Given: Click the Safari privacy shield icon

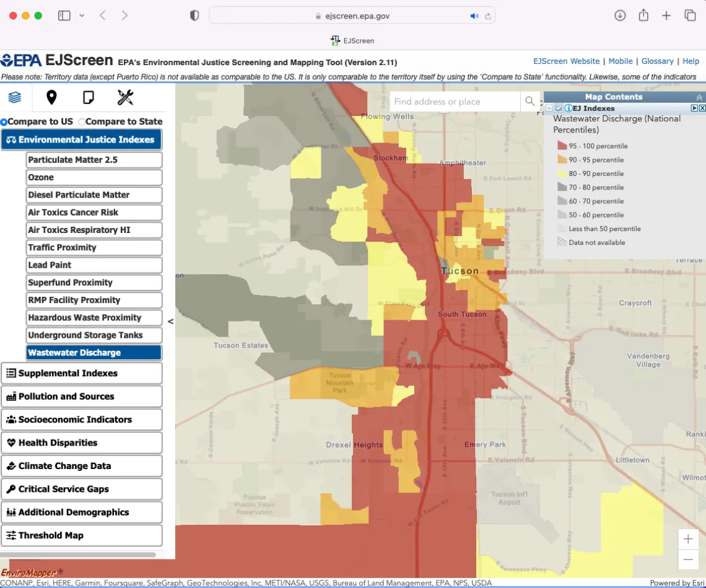Looking at the screenshot, I should (194, 15).
